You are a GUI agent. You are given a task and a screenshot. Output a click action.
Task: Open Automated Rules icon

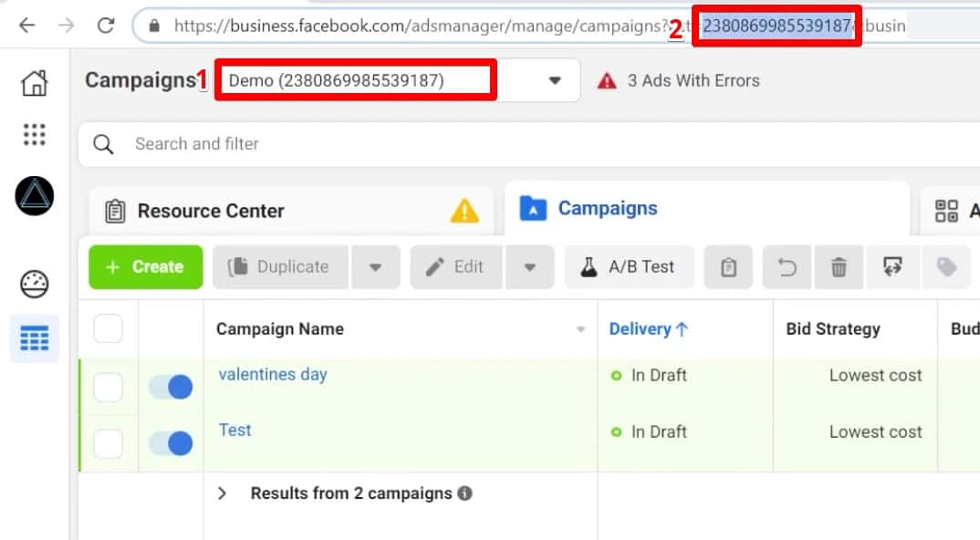[x=891, y=266]
